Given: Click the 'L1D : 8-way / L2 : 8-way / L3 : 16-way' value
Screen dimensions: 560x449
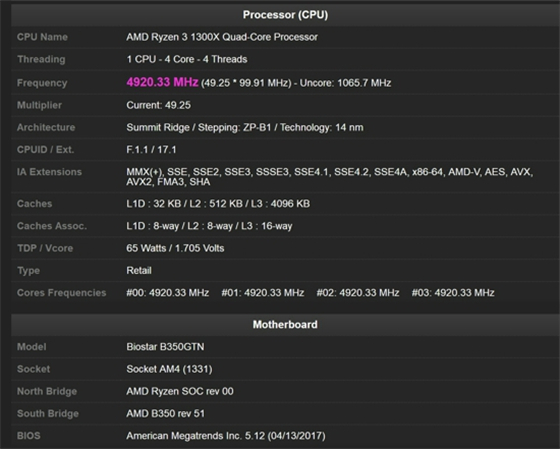Looking at the screenshot, I should click(209, 226).
